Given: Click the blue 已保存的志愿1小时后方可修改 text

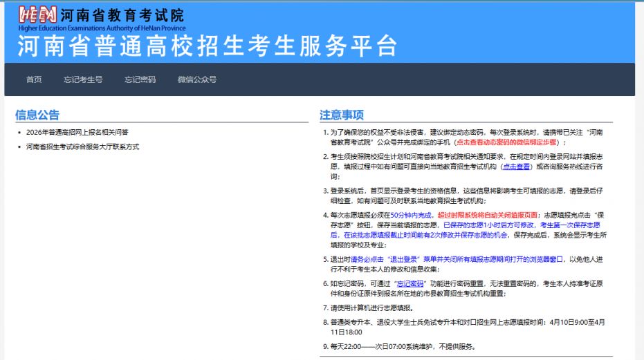Looking at the screenshot, I should [489, 225].
